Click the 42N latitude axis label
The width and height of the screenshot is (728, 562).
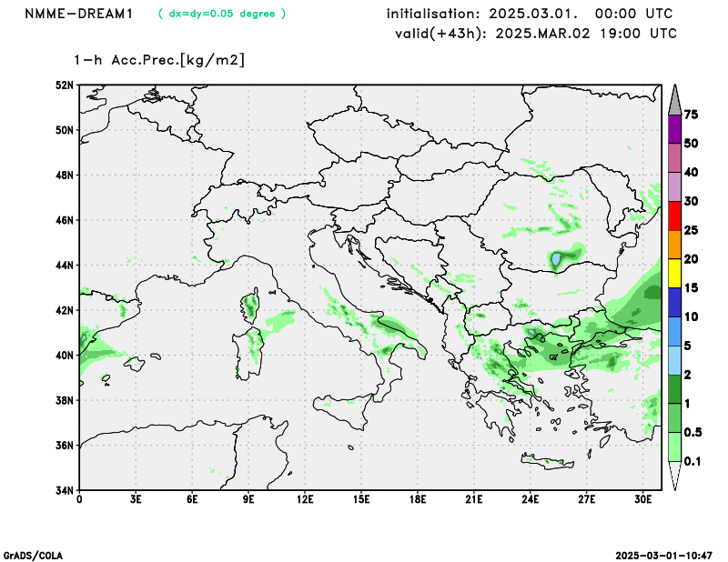tap(65, 310)
